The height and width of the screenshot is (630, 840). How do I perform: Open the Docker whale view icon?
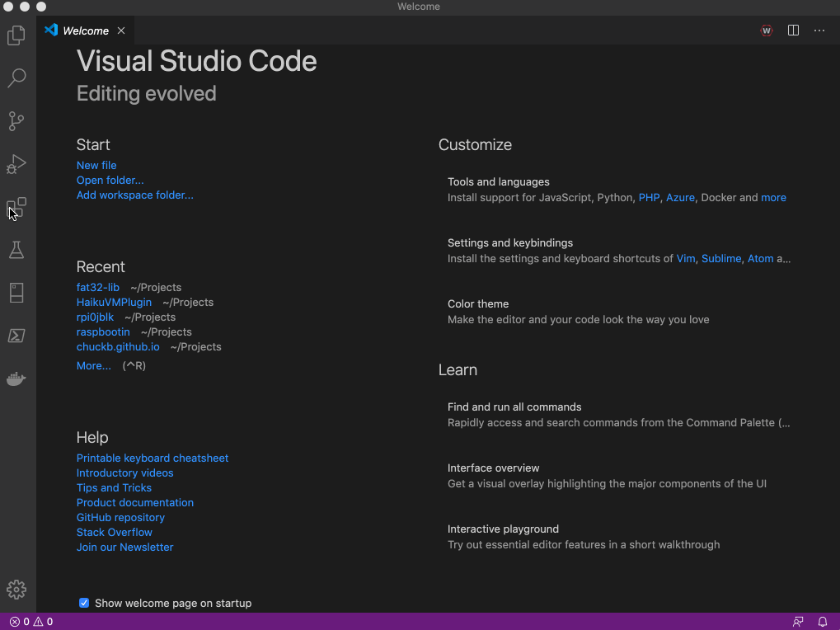pyautogui.click(x=16, y=378)
